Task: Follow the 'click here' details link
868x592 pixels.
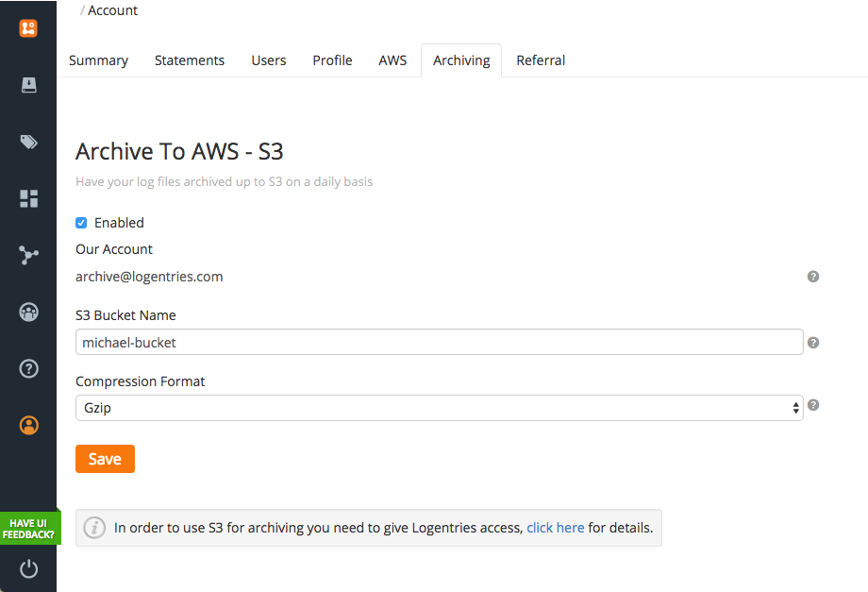Action: tap(555, 528)
